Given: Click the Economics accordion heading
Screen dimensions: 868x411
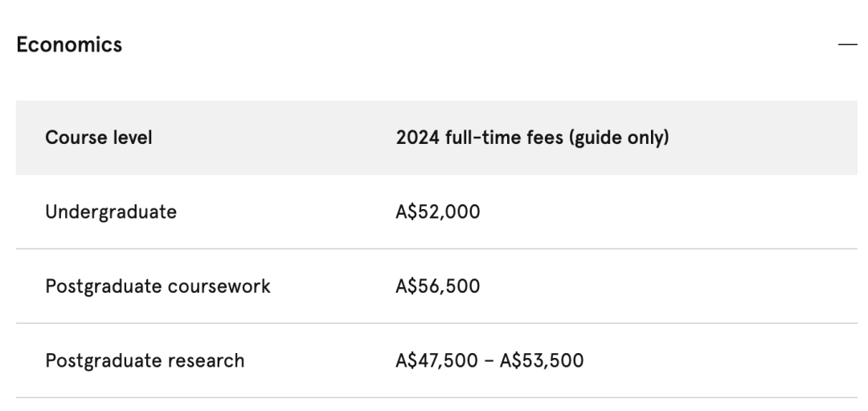Looking at the screenshot, I should 69,44.
